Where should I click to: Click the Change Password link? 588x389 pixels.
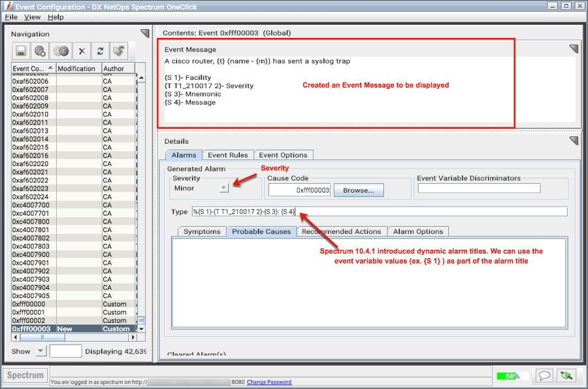point(269,382)
